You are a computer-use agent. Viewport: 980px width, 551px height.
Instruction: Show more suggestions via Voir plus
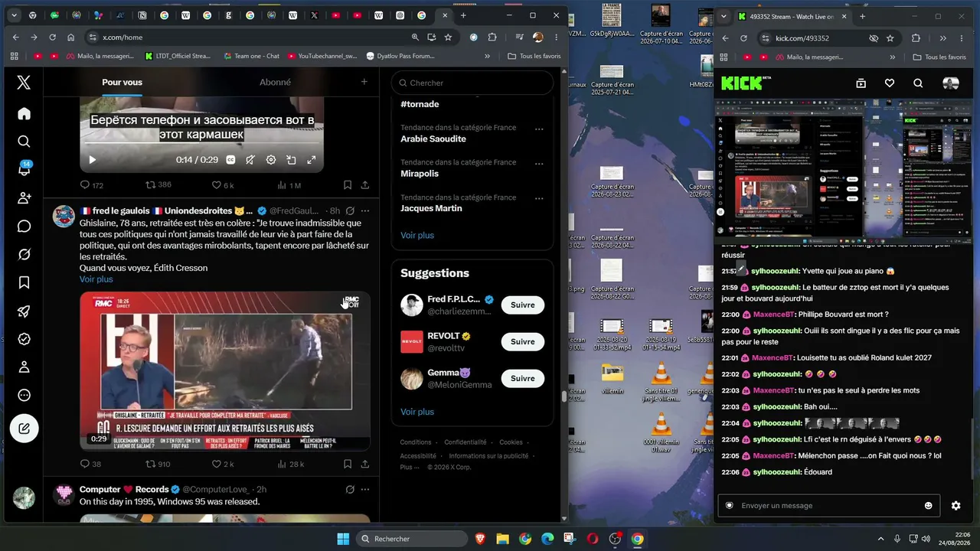point(417,412)
